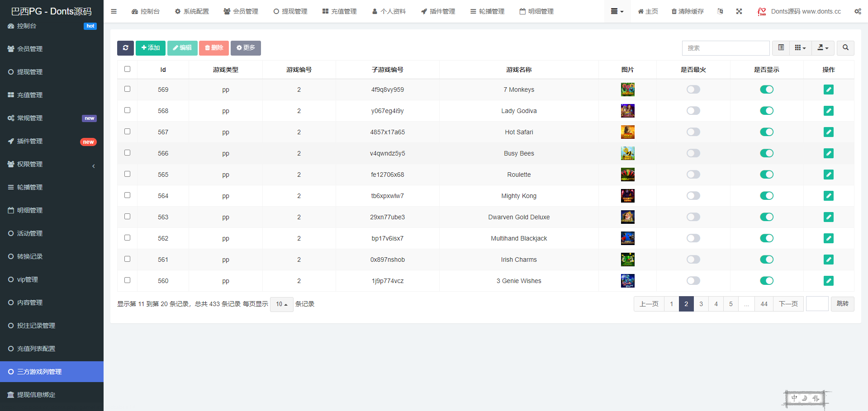
Task: Click the 编辑 edit button
Action: [182, 48]
